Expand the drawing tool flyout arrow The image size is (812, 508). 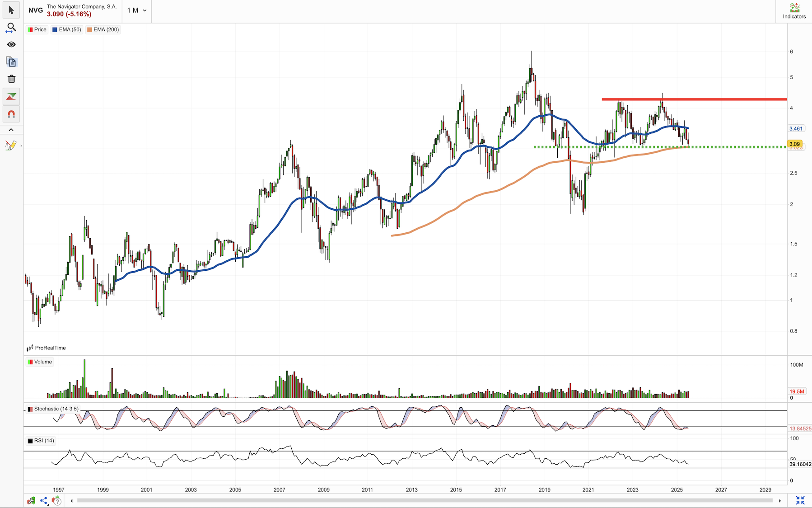pos(21,146)
